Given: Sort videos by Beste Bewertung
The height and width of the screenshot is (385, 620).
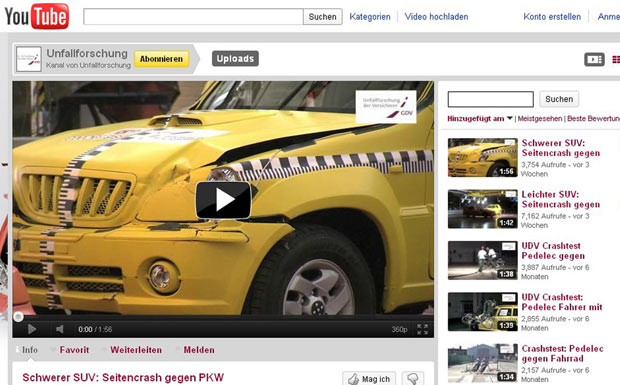Looking at the screenshot, I should (594, 119).
